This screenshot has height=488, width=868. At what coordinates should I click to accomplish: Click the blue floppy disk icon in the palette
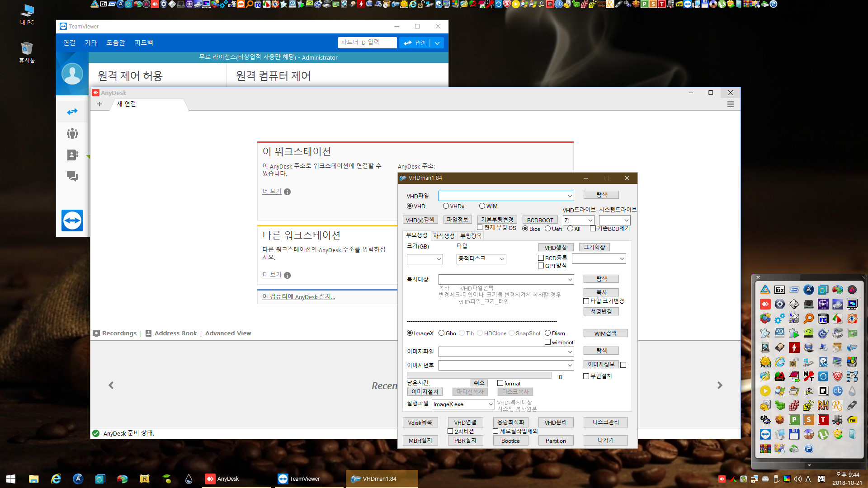(794, 434)
